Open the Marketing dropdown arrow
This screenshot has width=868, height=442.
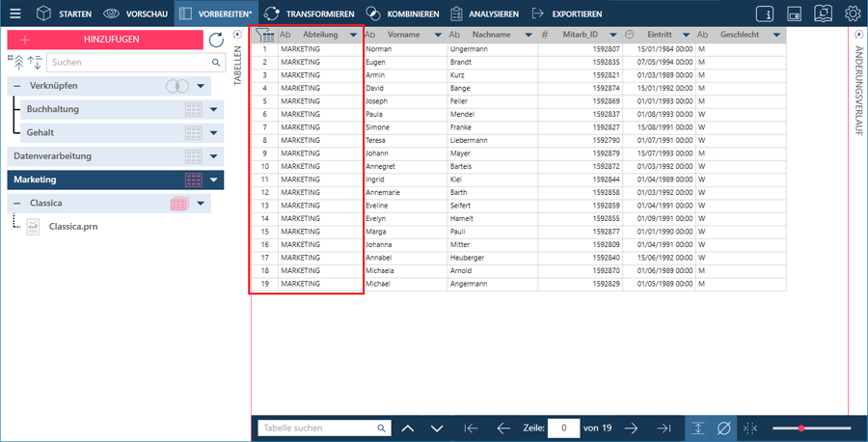click(x=214, y=180)
